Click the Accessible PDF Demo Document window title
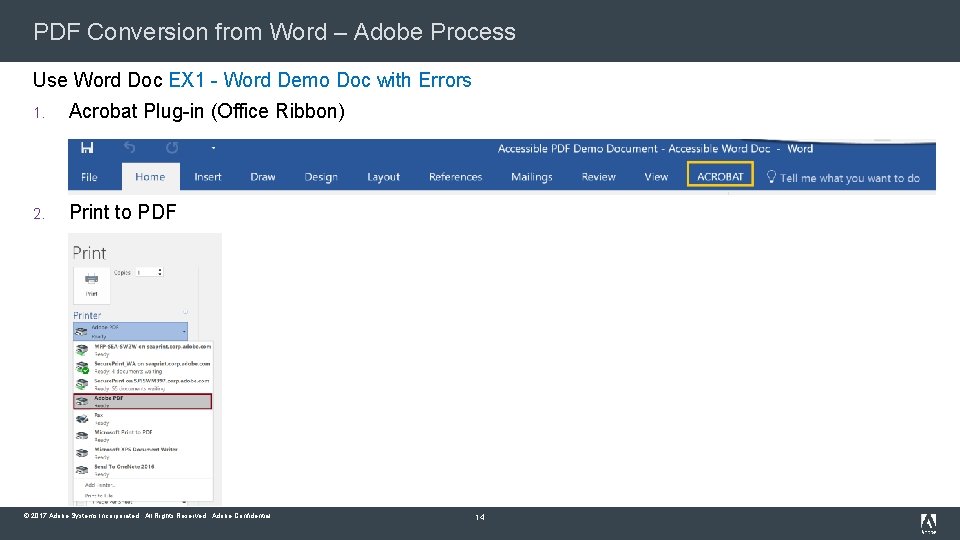Image resolution: width=960 pixels, height=540 pixels. pyautogui.click(x=655, y=148)
